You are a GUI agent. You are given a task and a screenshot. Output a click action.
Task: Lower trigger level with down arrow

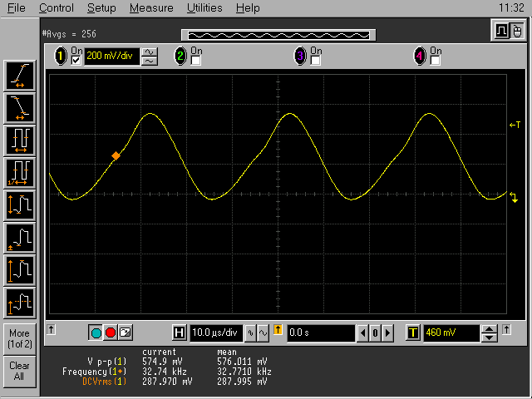pos(489,337)
